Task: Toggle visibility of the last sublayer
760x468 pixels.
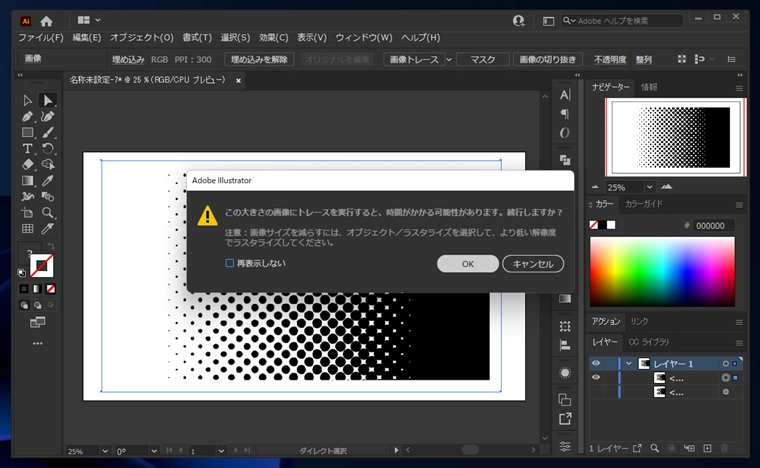Action: tap(596, 391)
